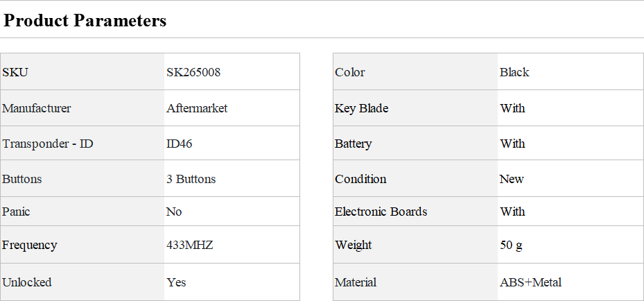Select the New condition value
The image size is (644, 301).
pos(512,179)
